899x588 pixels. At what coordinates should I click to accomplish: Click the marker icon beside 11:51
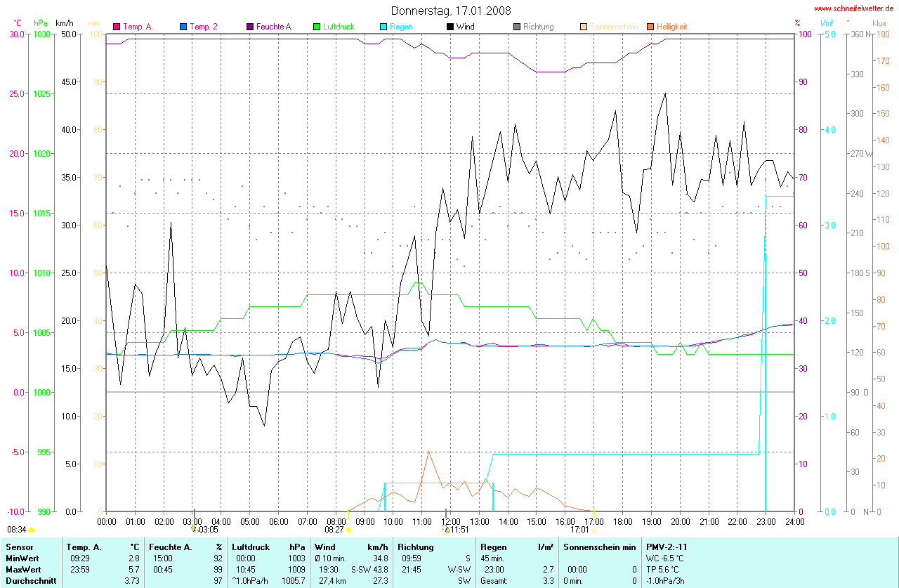click(447, 530)
